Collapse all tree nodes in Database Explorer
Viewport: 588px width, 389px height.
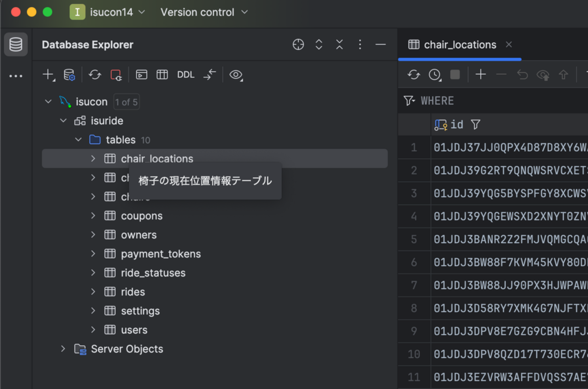pos(339,44)
